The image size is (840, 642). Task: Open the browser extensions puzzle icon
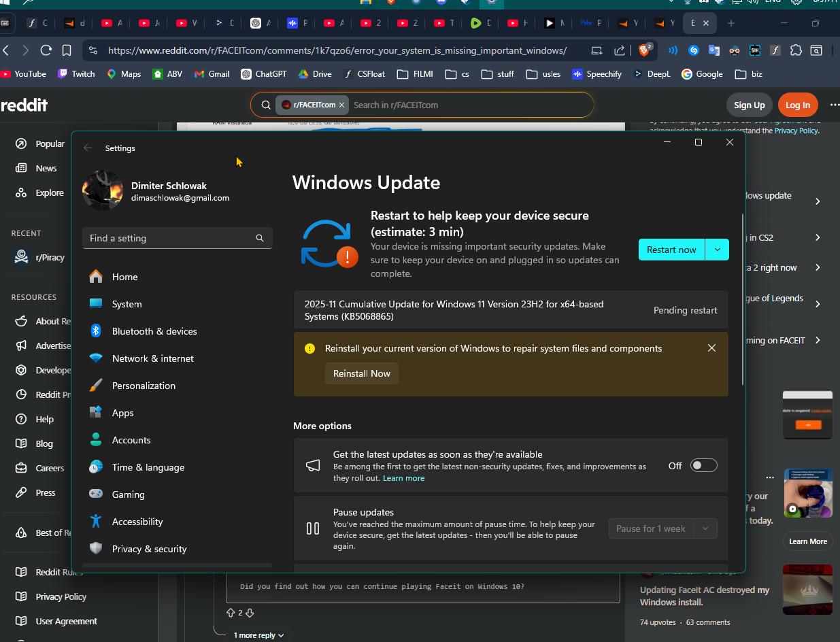[x=796, y=50]
